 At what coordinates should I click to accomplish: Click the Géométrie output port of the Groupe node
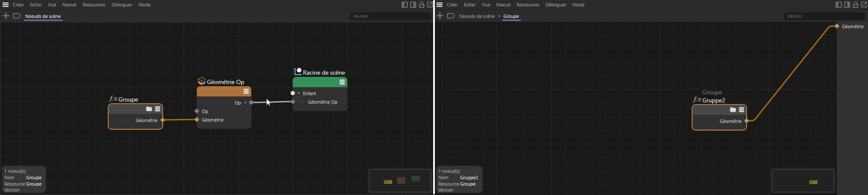[163, 120]
